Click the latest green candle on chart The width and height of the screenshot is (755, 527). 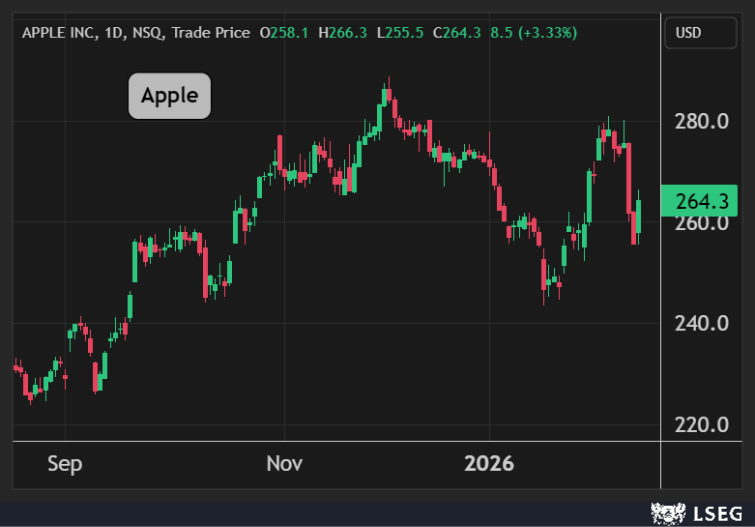tap(638, 216)
